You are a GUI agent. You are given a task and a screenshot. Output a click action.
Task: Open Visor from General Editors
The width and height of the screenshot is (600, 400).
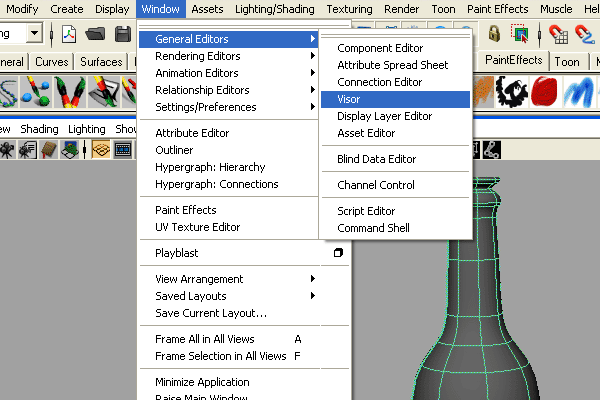[395, 99]
